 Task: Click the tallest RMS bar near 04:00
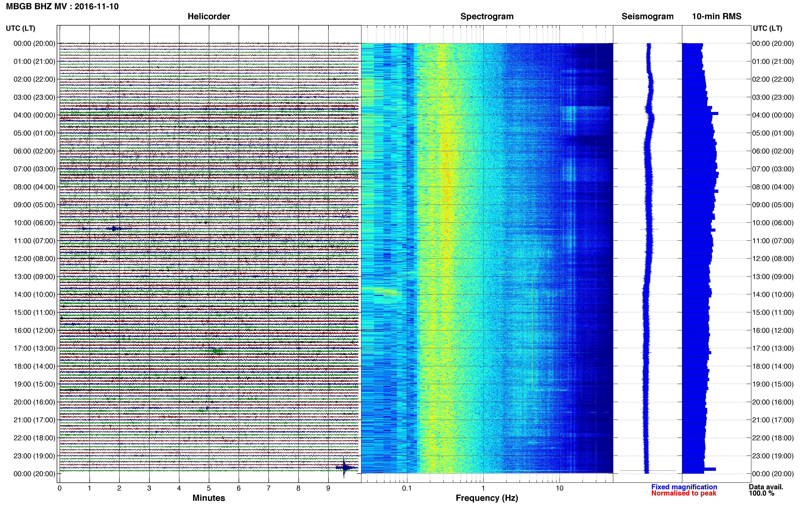(x=700, y=113)
